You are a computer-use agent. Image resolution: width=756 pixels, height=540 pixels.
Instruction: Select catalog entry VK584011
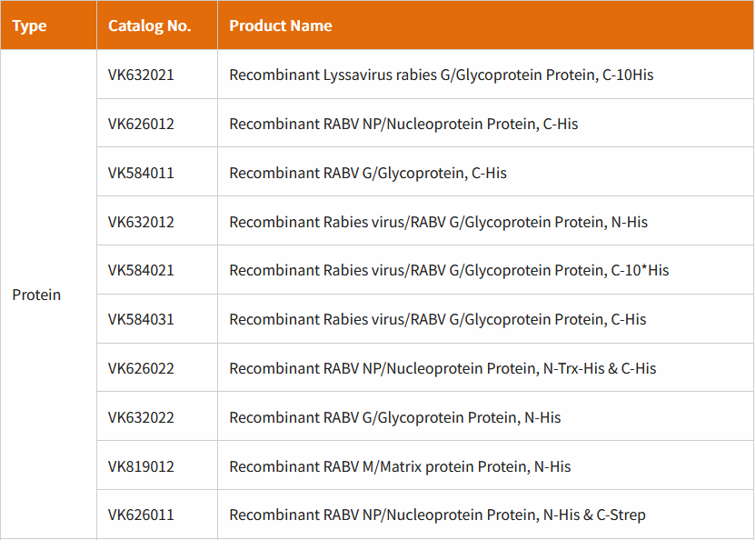[x=141, y=173]
